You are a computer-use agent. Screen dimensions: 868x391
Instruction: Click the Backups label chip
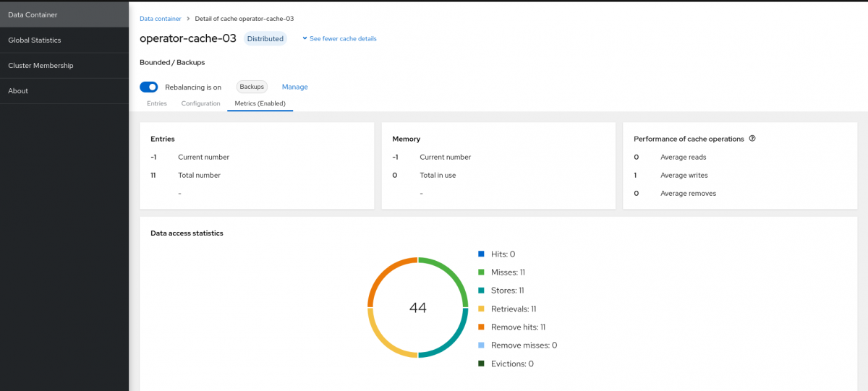[252, 87]
